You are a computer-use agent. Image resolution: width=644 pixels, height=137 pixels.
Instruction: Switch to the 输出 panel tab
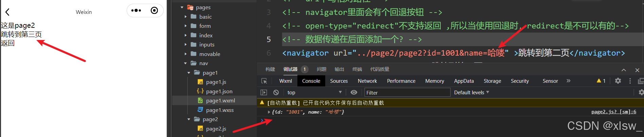point(339,69)
